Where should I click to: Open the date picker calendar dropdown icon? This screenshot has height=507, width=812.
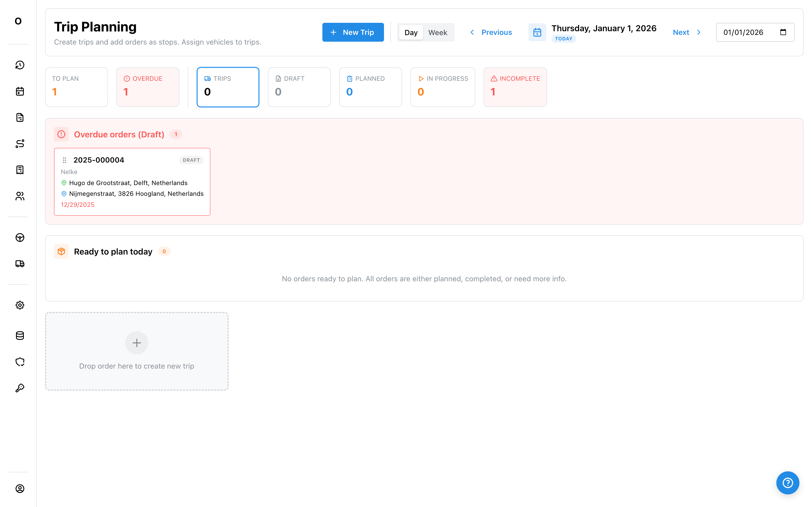coord(783,32)
